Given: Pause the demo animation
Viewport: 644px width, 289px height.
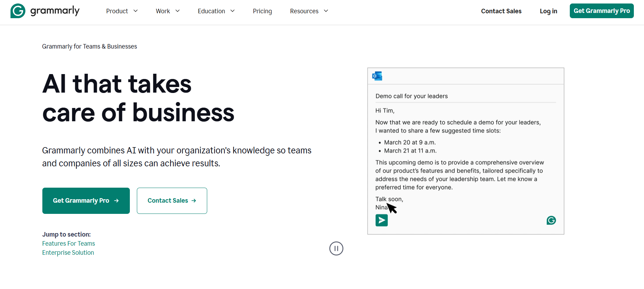Looking at the screenshot, I should [336, 248].
